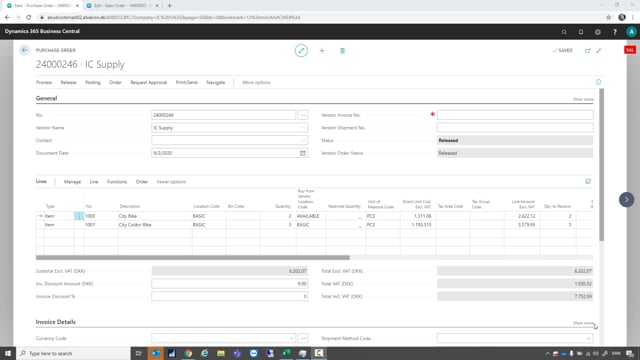Screen dimensions: 640x360
Task: Click the next record chevron on the right
Action: [627, 200]
